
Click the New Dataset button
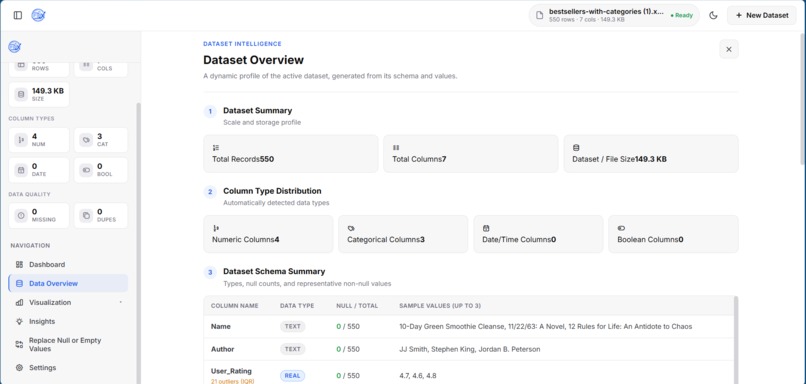761,15
